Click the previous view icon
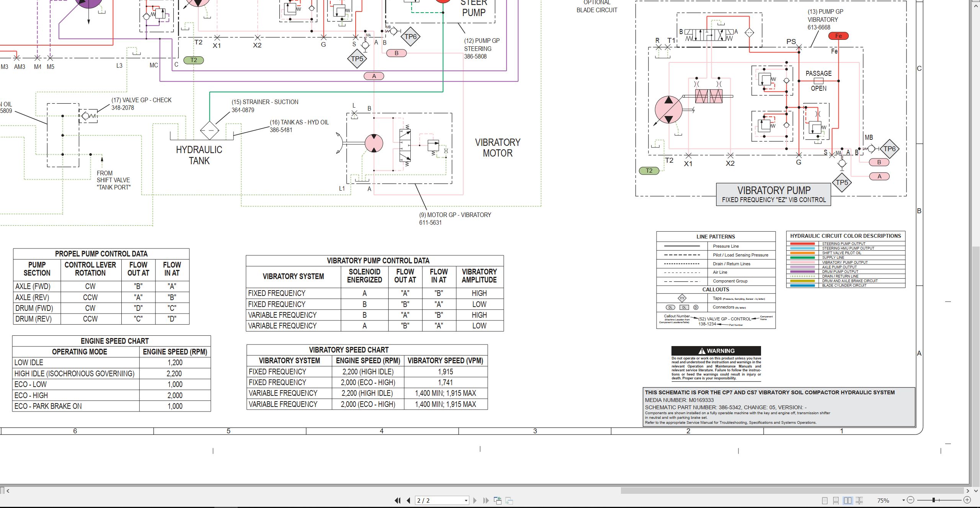The image size is (980, 508). (498, 500)
